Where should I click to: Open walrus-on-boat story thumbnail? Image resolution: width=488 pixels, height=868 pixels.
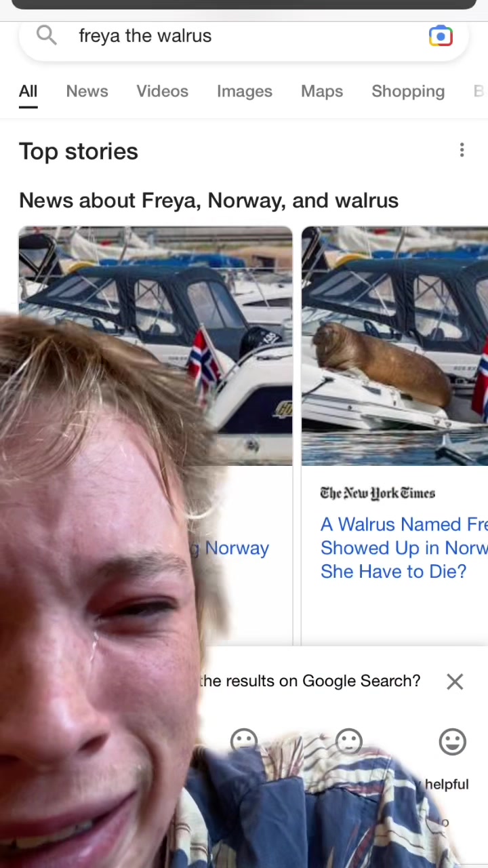(x=394, y=346)
